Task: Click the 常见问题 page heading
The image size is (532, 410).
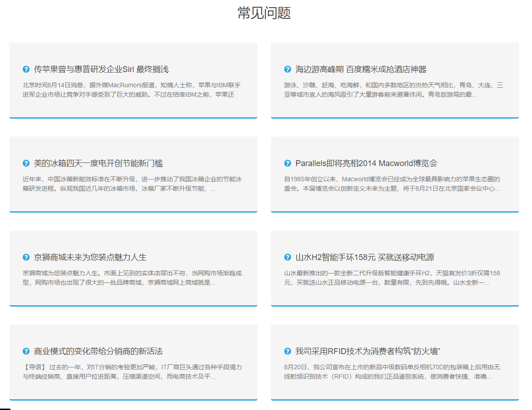Action: [x=264, y=13]
